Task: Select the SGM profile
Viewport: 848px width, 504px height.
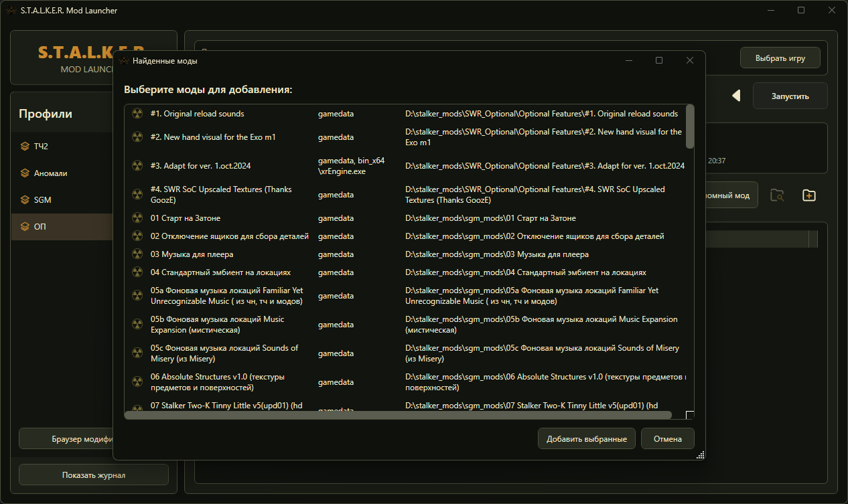Action: tap(62, 200)
